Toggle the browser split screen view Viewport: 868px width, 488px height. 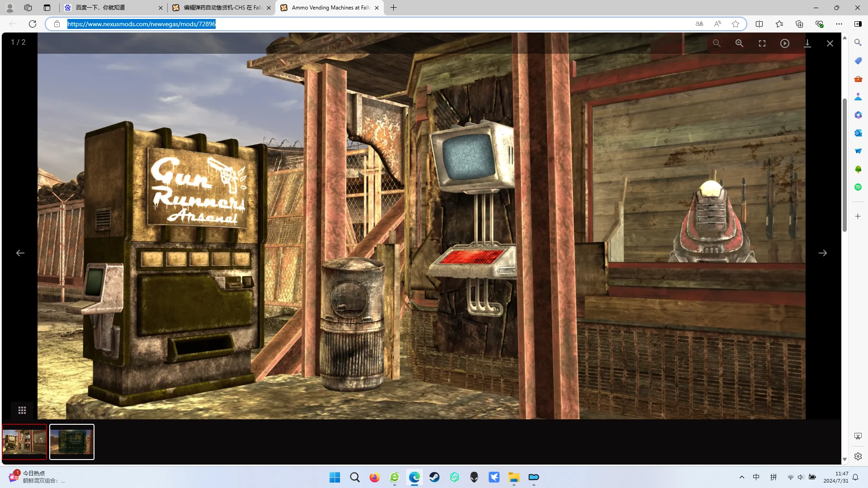click(759, 24)
